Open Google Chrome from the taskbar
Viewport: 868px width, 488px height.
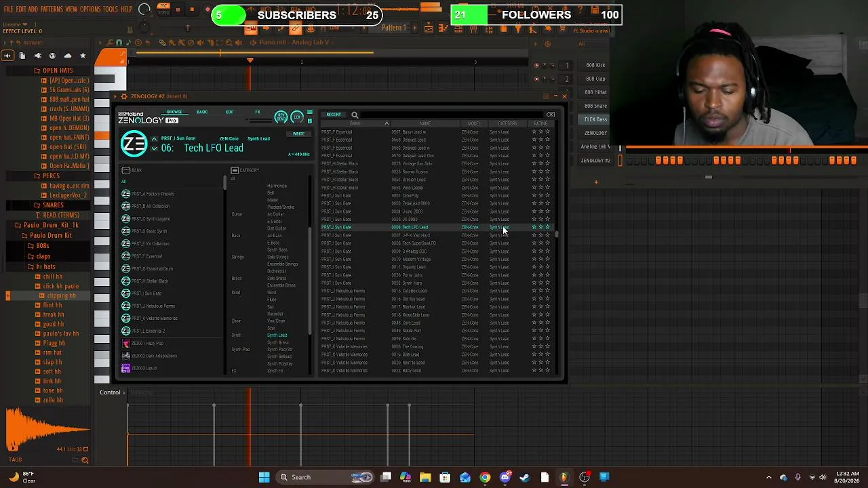485,477
